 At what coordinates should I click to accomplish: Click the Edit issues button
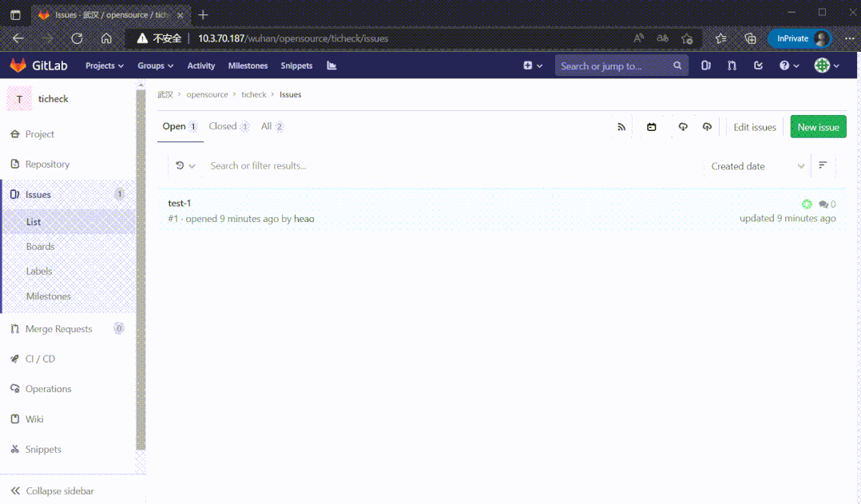point(754,127)
